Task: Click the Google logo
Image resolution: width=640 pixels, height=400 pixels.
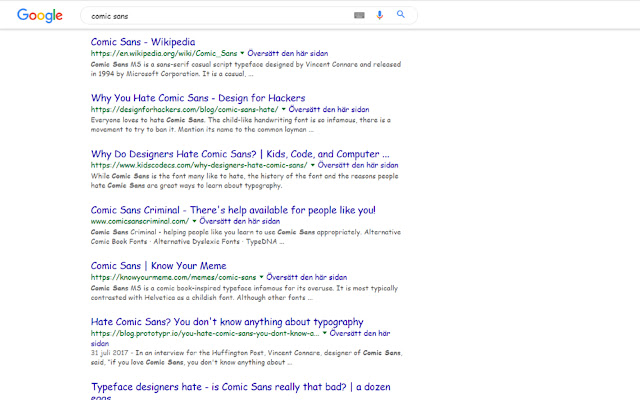Action: tap(40, 16)
